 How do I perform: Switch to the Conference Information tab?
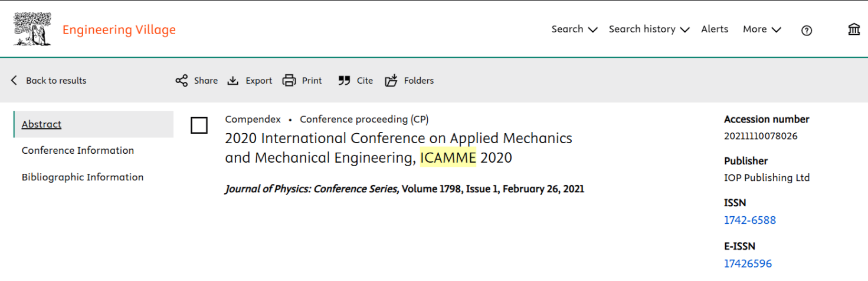78,150
